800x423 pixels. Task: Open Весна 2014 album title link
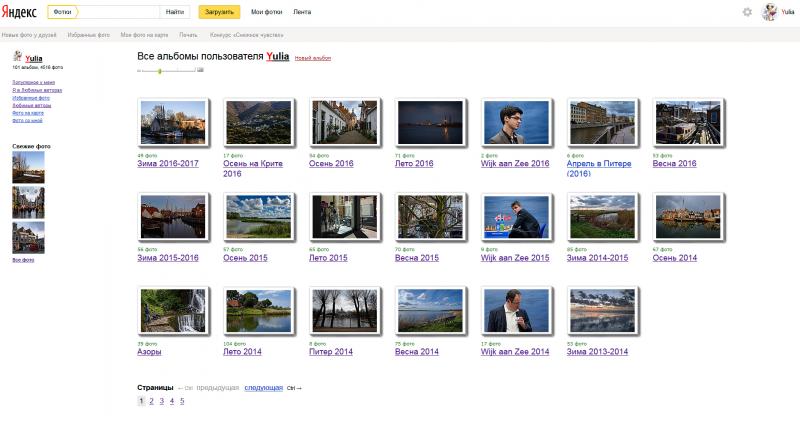click(417, 352)
